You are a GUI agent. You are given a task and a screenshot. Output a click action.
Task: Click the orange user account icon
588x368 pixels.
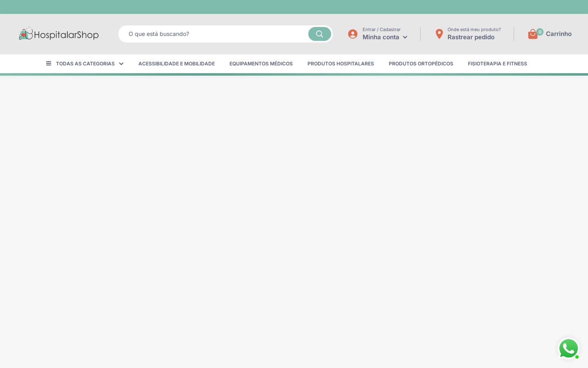(x=353, y=34)
